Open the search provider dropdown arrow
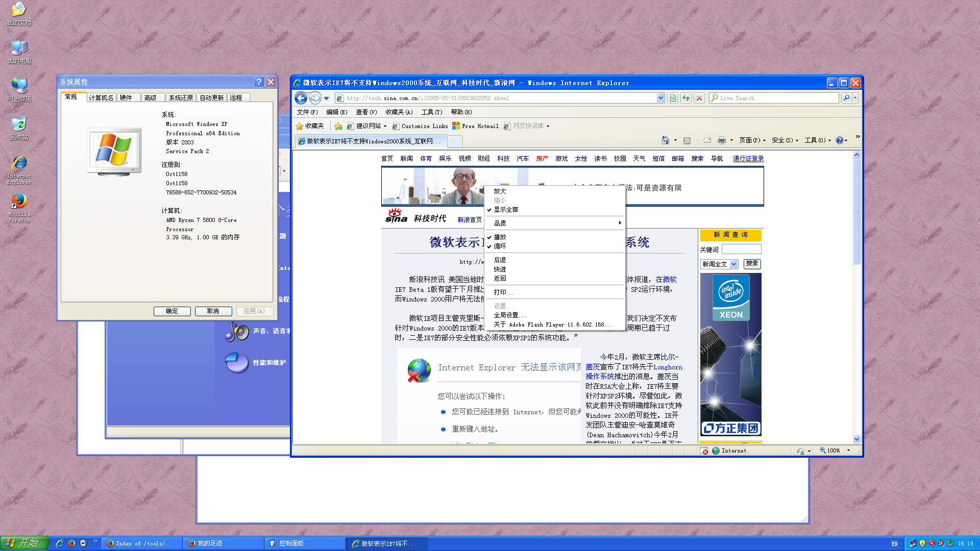This screenshot has width=980, height=551. tap(855, 98)
